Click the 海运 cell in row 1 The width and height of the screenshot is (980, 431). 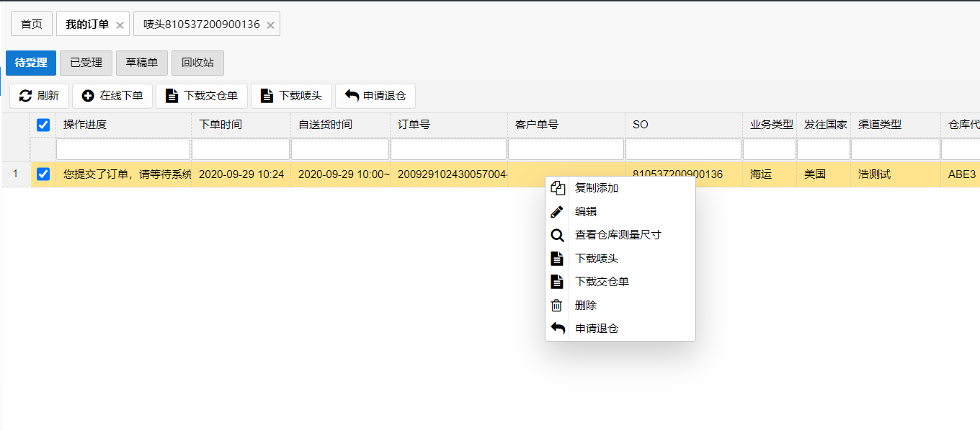click(769, 174)
